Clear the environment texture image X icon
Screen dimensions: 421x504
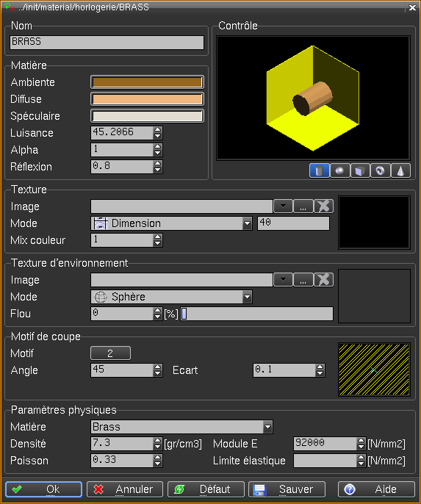coord(323,280)
